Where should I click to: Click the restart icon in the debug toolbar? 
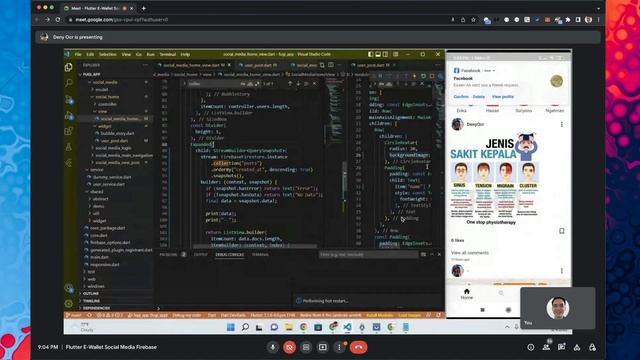(423, 76)
